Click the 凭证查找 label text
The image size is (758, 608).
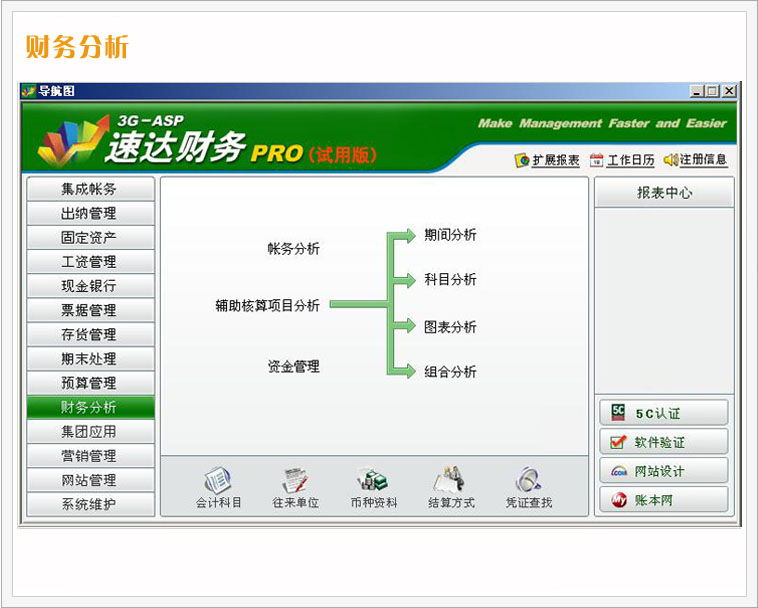[528, 503]
